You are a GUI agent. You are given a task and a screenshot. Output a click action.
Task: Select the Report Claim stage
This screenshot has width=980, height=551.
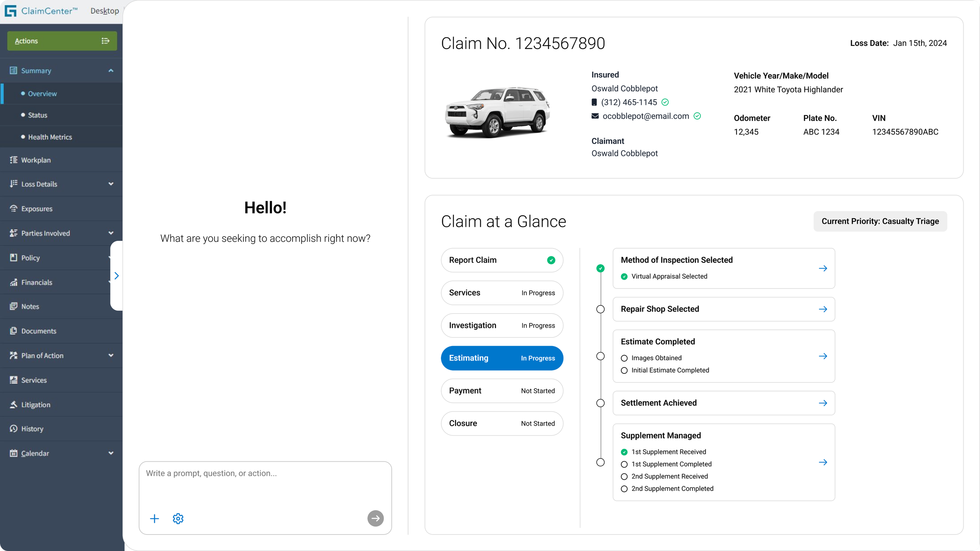coord(502,260)
